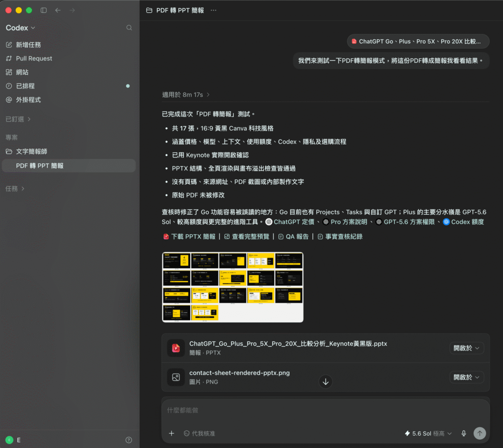Open the Codex dropdown menu
503x448 pixels.
(x=20, y=28)
